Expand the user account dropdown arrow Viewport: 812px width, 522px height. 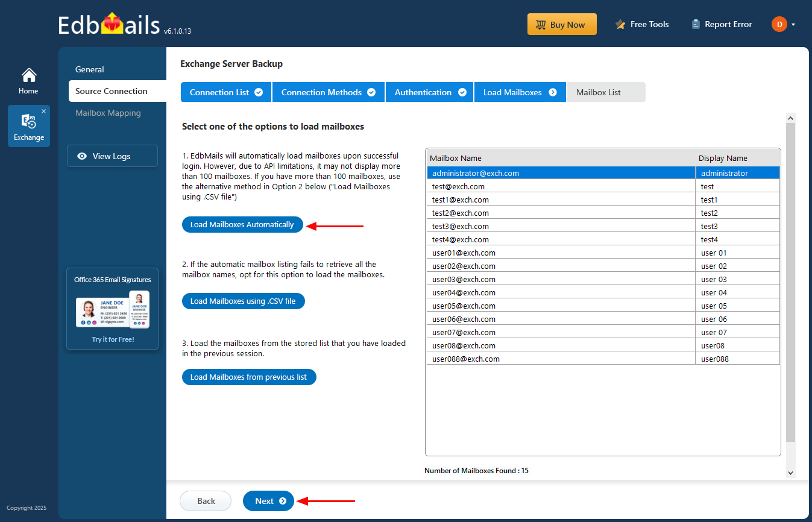click(x=793, y=25)
